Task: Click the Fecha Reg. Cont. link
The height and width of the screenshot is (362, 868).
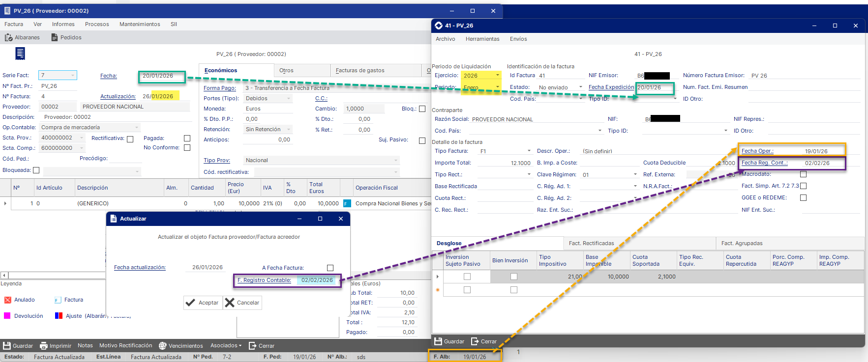Action: coord(764,163)
